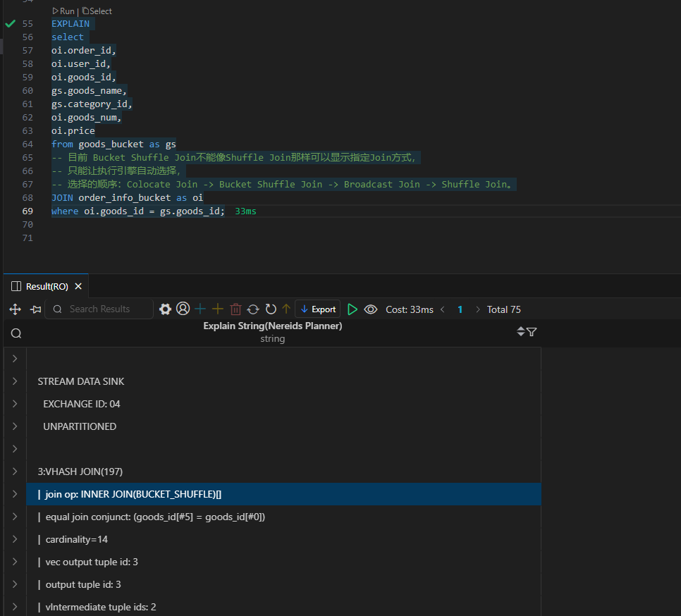This screenshot has height=616, width=681.
Task: Click the Export button
Action: pos(317,309)
